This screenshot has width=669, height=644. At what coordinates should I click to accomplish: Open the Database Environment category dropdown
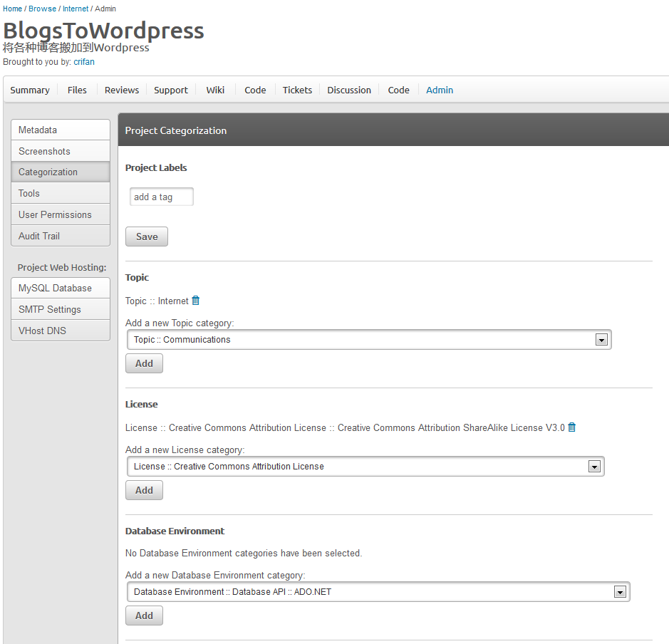(378, 591)
